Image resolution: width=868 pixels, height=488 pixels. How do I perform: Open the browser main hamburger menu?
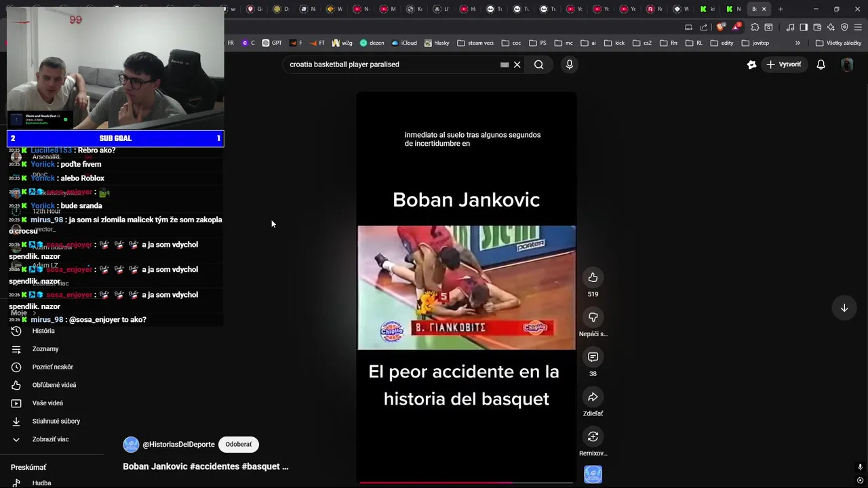(858, 27)
